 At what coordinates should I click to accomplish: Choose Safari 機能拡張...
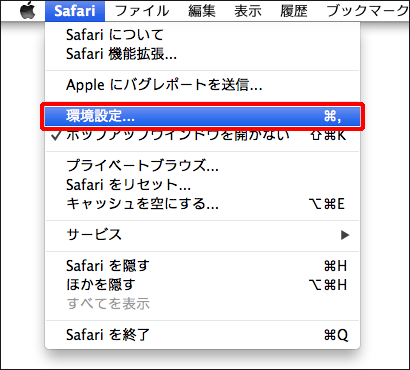click(202, 54)
